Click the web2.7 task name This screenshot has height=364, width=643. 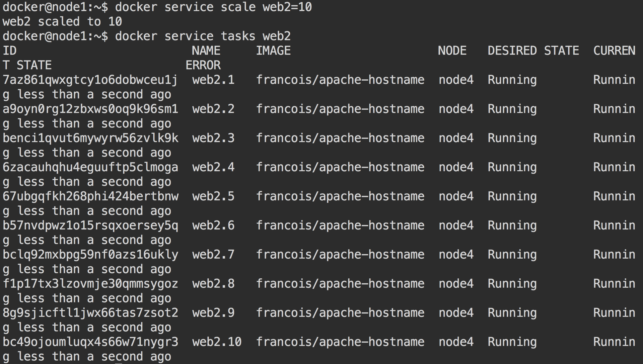pos(213,255)
